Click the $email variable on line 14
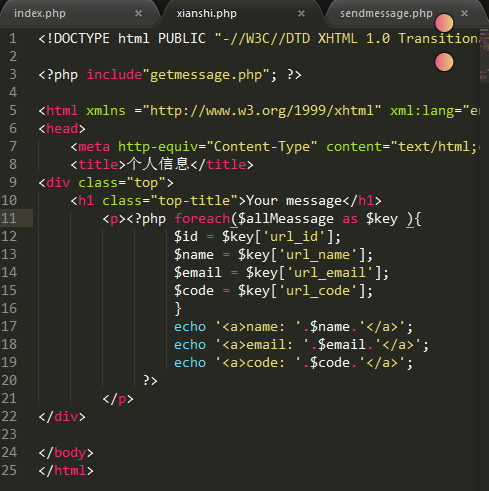489x491 pixels. click(x=198, y=273)
